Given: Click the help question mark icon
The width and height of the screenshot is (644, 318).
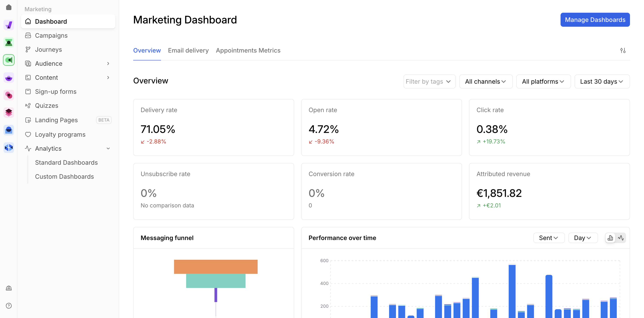Looking at the screenshot, I should coord(9,306).
